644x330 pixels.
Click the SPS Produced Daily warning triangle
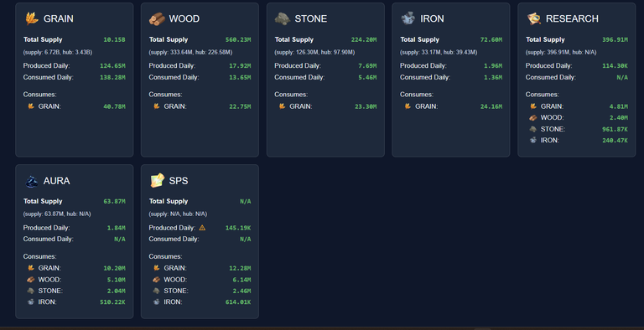201,227
